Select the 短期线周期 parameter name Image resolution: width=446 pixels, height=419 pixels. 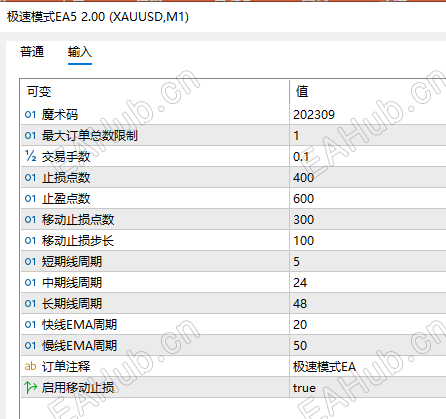(72, 262)
